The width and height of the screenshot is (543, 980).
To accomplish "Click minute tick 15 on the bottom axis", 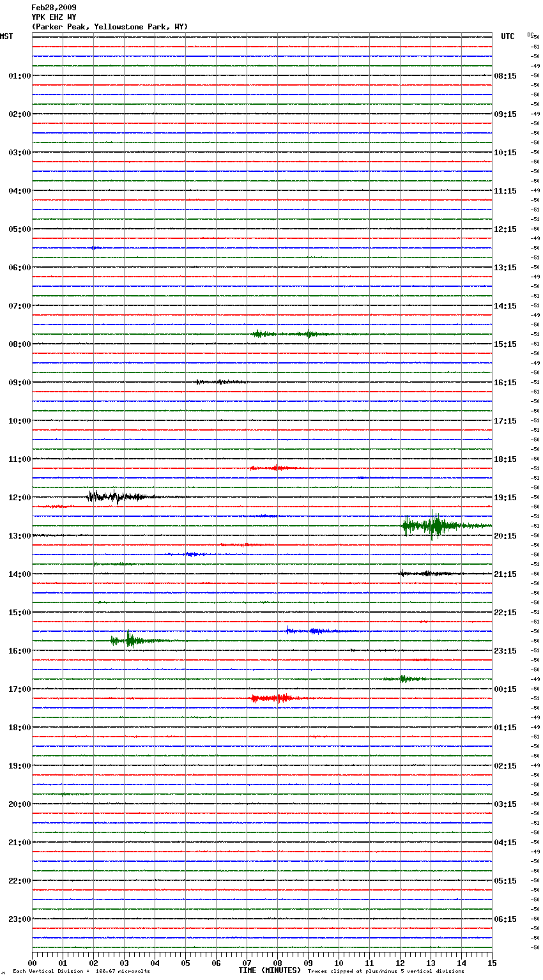I will point(492,963).
